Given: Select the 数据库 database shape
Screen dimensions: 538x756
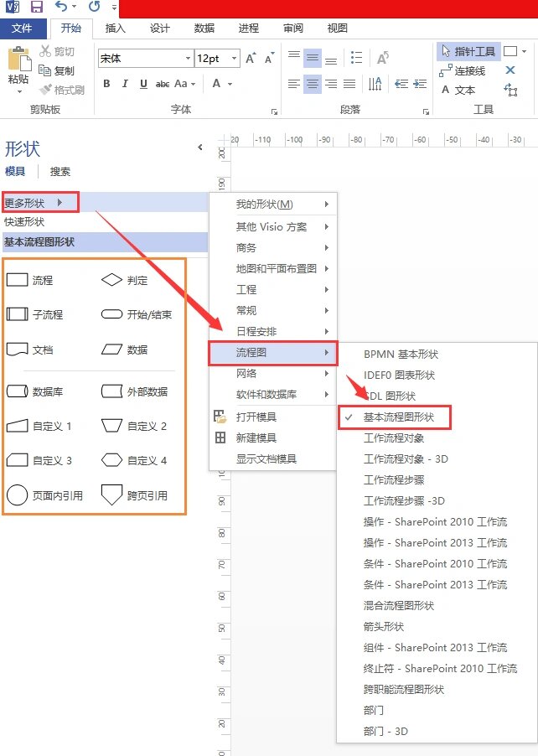Looking at the screenshot, I should click(35, 391).
